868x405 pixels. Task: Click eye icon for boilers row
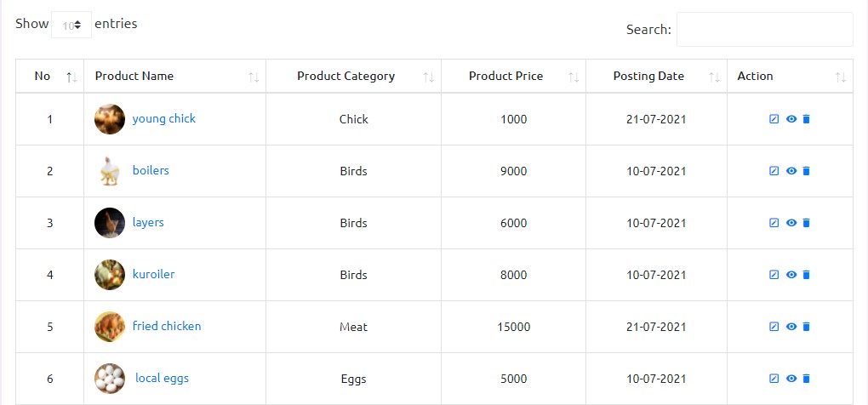[x=791, y=171]
